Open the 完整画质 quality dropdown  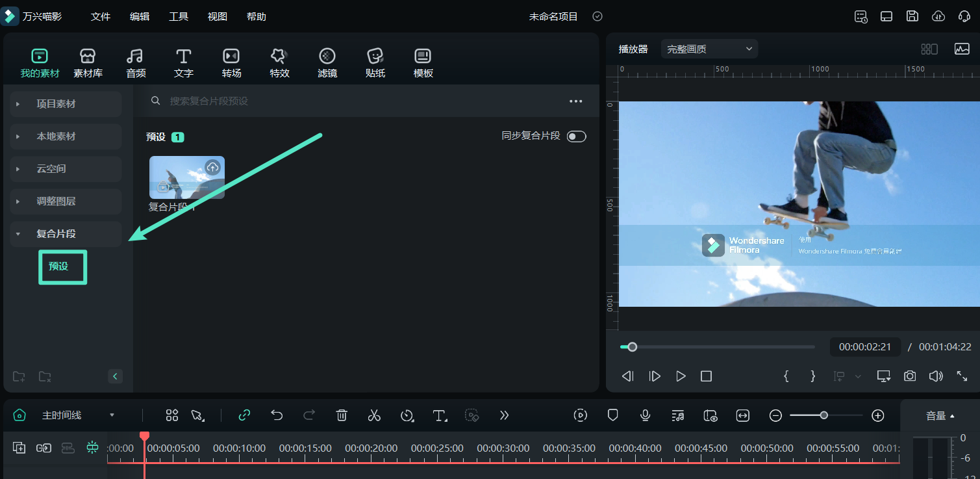point(708,48)
